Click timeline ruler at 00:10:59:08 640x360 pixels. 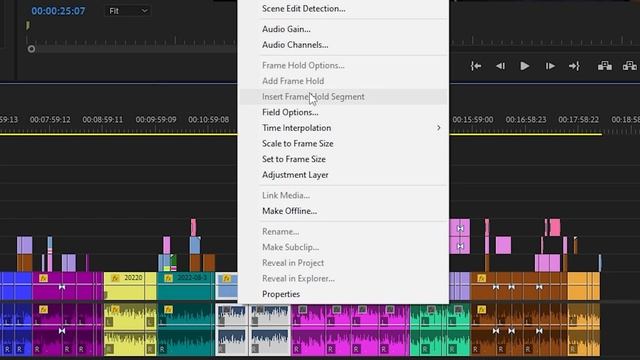tap(209, 120)
